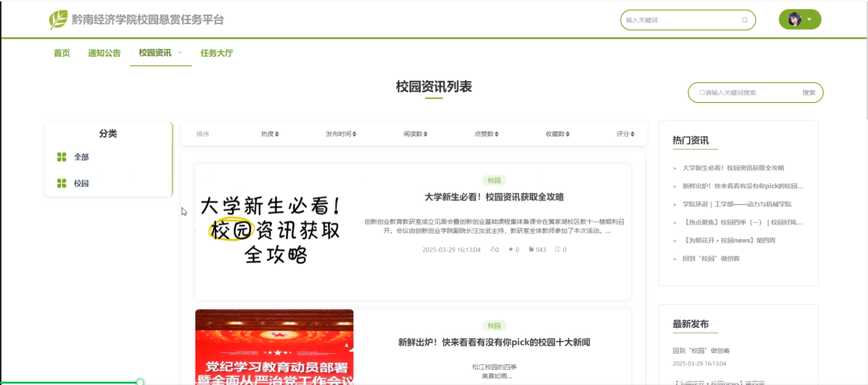Click the thumbs-up icon on first article
The width and height of the screenshot is (868, 385).
coord(493,249)
